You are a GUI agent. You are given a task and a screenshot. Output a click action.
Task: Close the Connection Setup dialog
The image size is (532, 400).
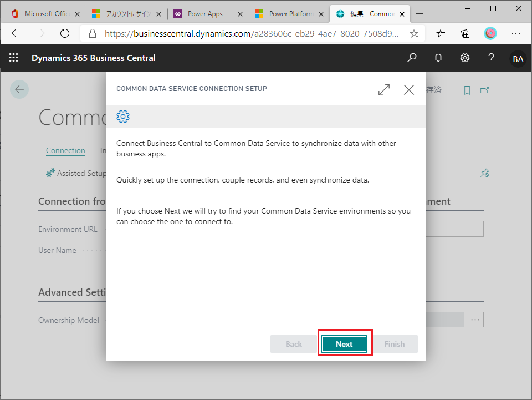point(409,90)
